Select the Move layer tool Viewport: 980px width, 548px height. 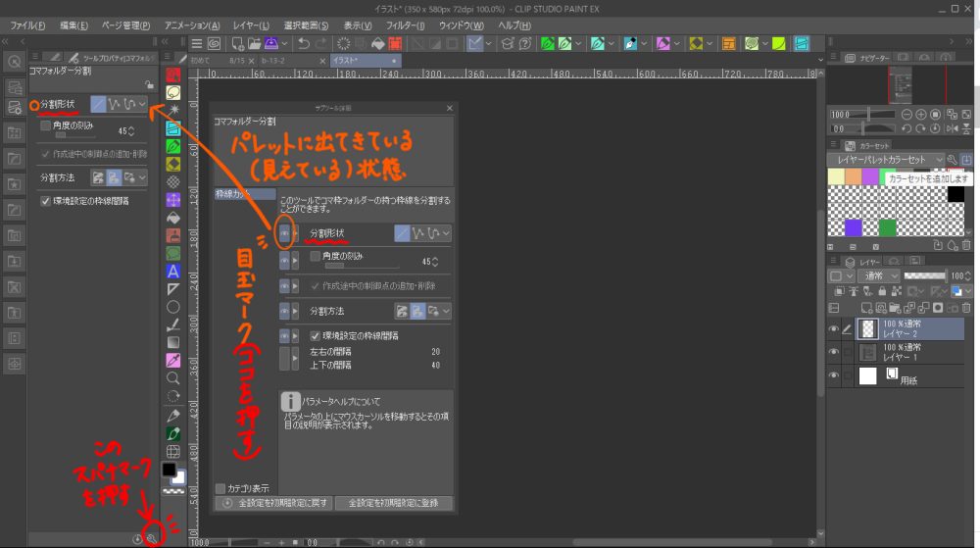173,200
